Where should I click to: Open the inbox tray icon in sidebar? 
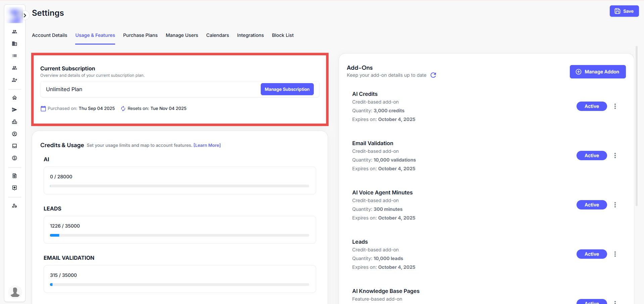14,146
